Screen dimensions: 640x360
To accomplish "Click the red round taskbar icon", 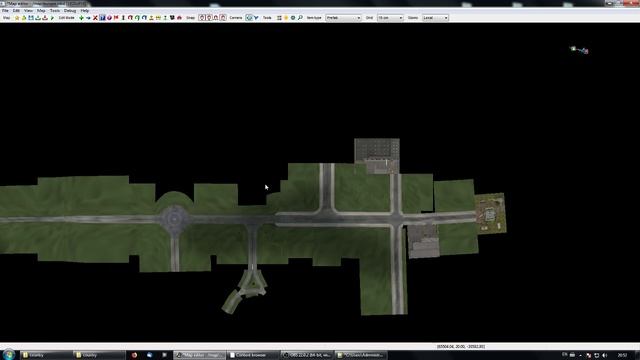I will [x=134, y=355].
